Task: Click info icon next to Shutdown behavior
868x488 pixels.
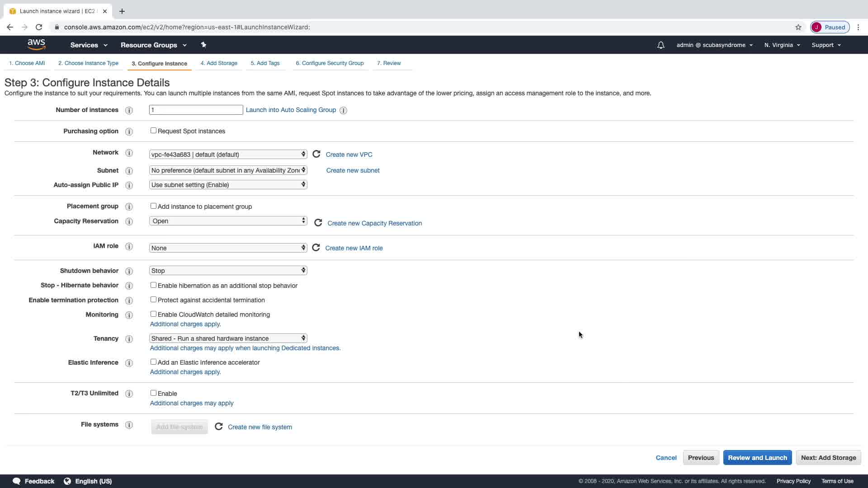Action: tap(129, 271)
